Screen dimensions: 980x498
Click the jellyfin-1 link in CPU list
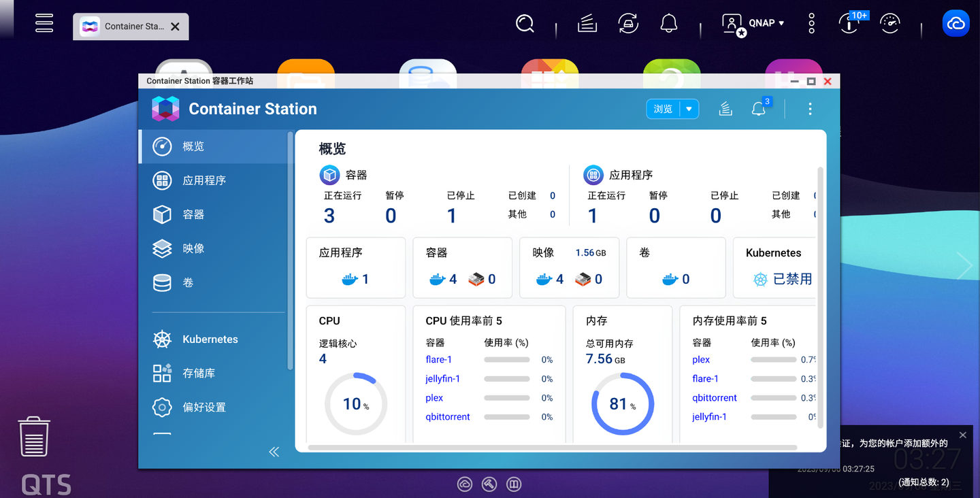click(441, 378)
